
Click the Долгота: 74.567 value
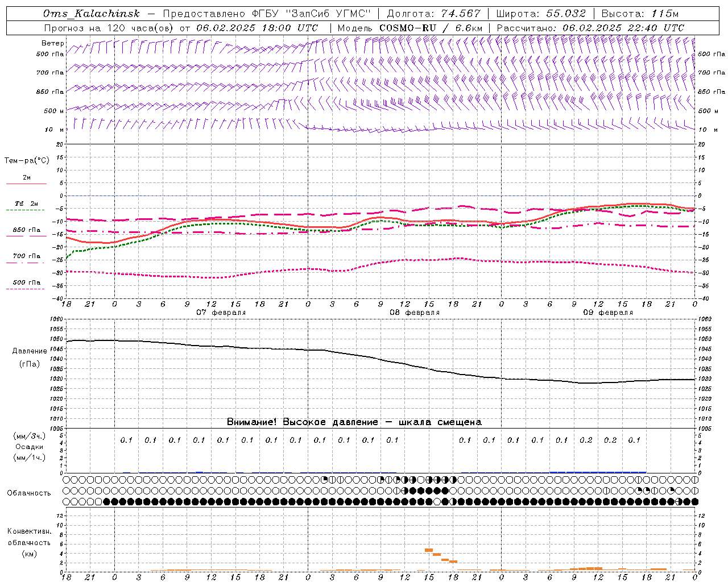point(433,14)
